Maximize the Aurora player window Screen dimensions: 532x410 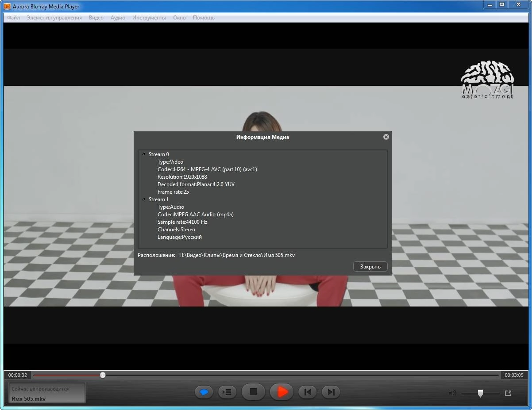click(x=502, y=5)
